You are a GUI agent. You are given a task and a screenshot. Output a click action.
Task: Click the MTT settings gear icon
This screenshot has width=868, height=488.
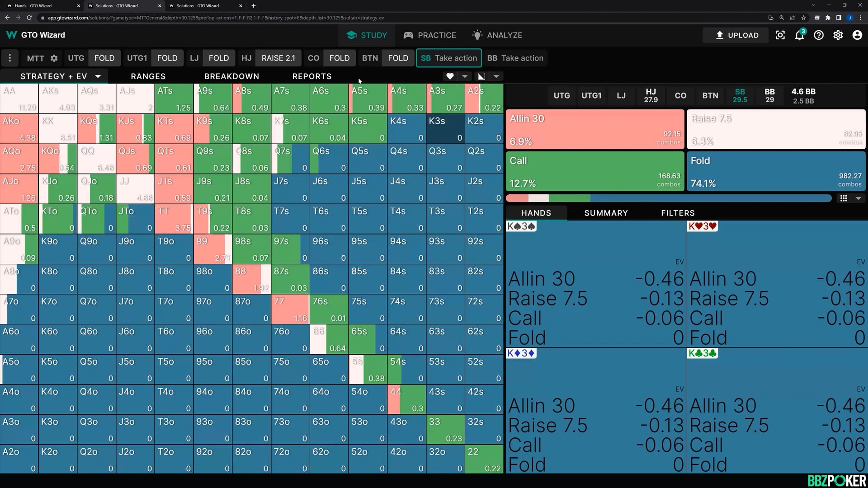coord(54,58)
